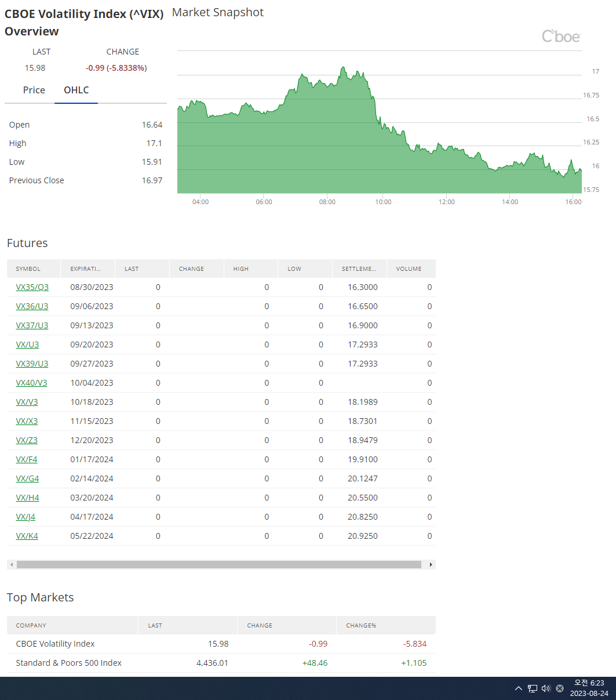Sort Futures table by EXPIRATI... column header
616x700 pixels.
(88, 269)
